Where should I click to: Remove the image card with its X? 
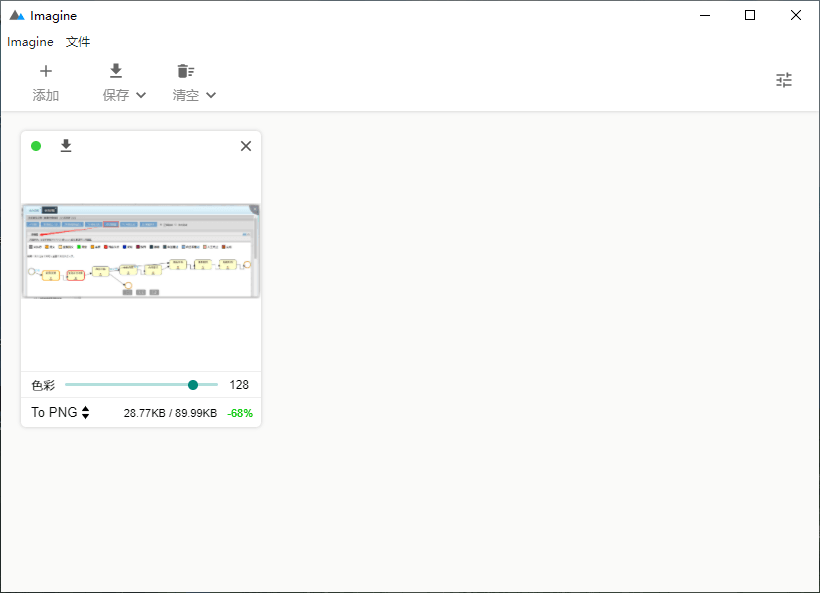(246, 146)
